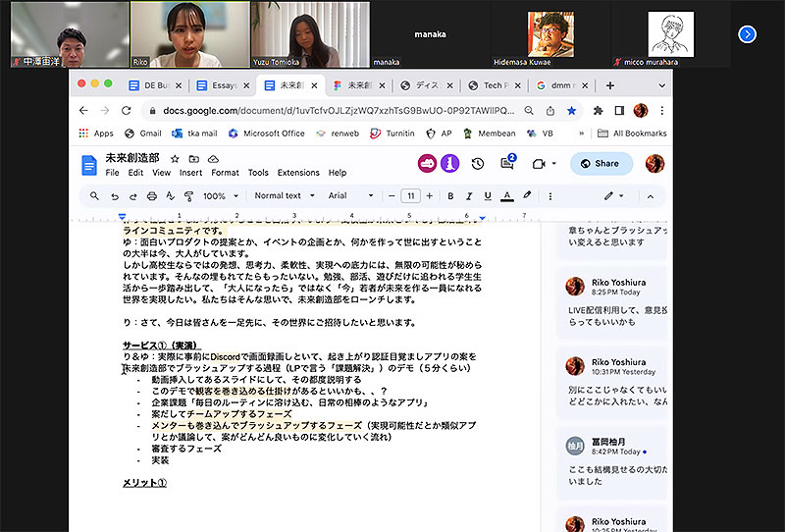
Task: Click the undo arrow in the toolbar
Action: [113, 196]
